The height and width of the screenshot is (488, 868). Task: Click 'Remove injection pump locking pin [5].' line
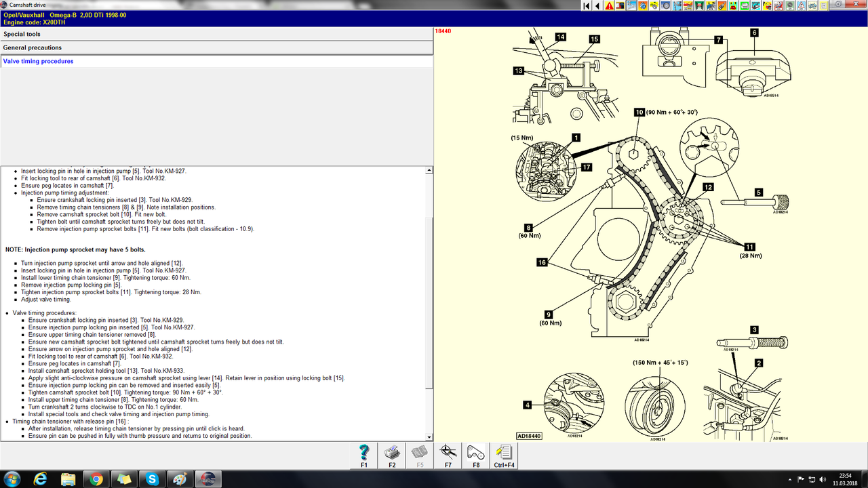71,285
